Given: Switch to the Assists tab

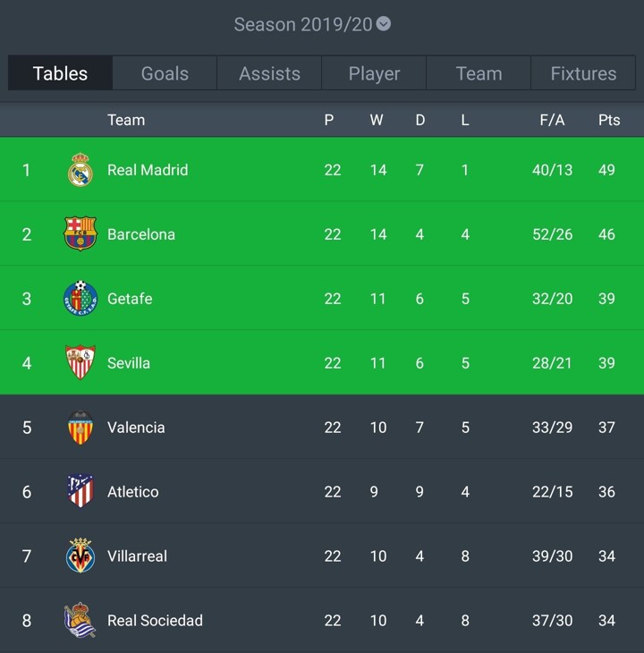Looking at the screenshot, I should tap(269, 73).
